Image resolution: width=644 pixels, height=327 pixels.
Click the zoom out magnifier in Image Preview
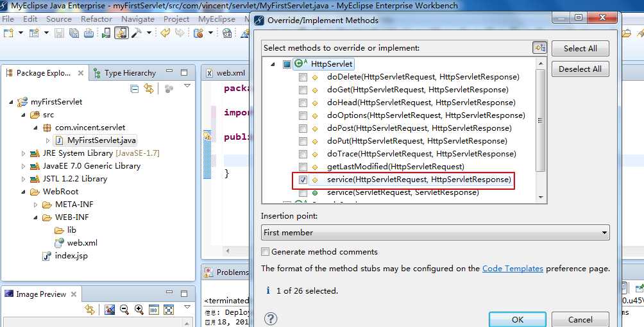(124, 309)
